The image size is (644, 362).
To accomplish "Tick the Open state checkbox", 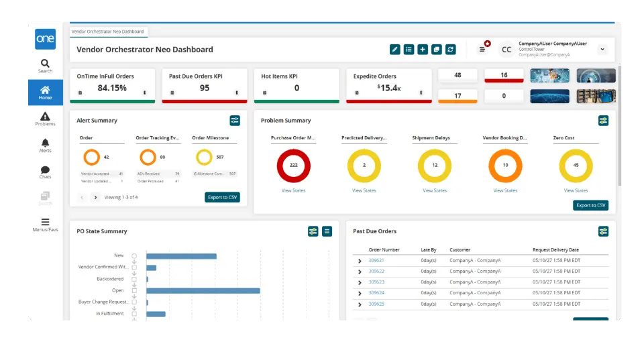I will [x=134, y=290].
